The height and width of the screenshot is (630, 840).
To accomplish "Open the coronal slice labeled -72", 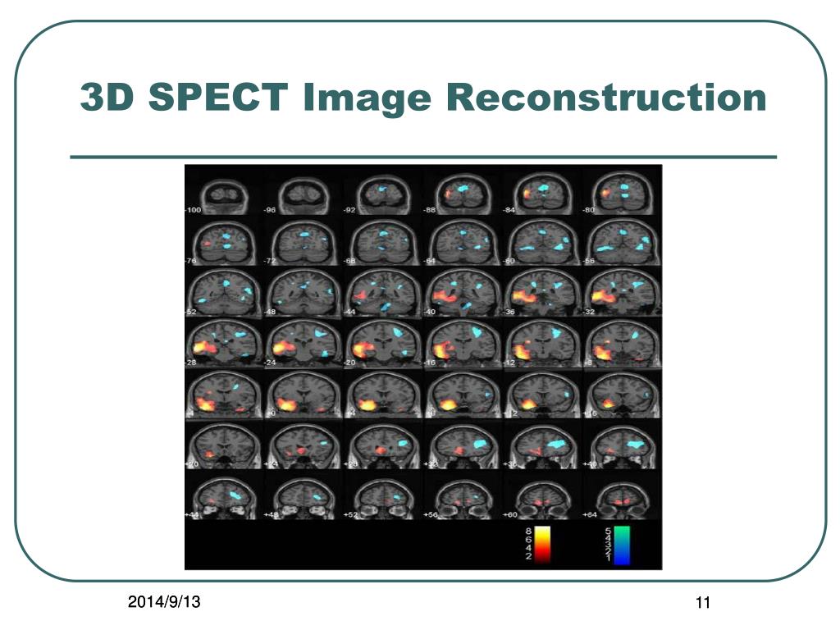I will tap(304, 243).
